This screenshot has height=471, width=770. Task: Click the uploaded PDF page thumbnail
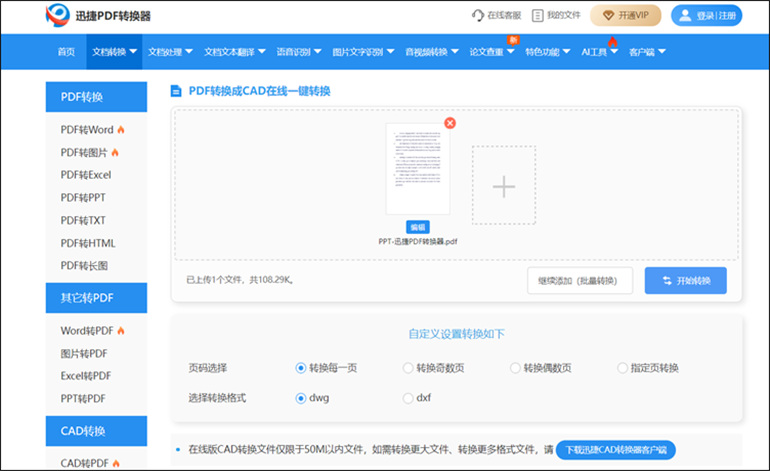418,168
